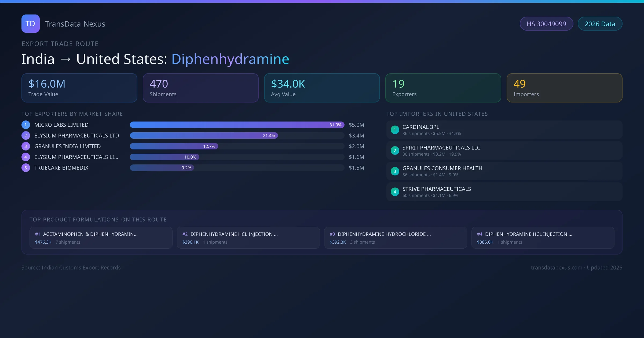The image size is (644, 338).
Task: Select badge 2 next to SPIRIT PHARMACEUTICALS LLC
Action: point(395,150)
